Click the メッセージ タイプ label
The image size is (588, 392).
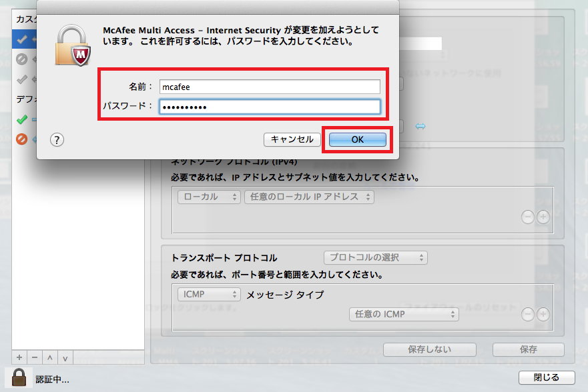coord(285,295)
